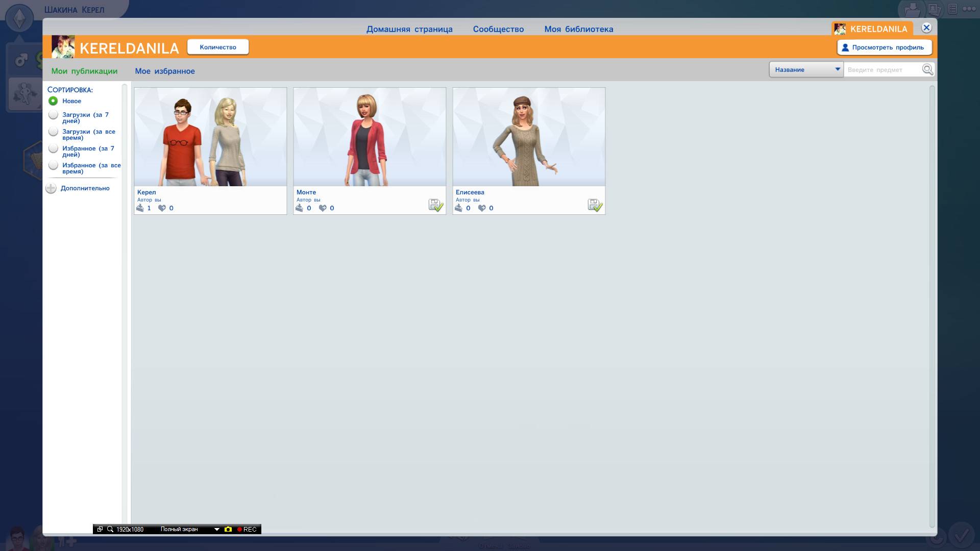Open the Название search filter dropdown
This screenshot has height=551, width=980.
tap(806, 69)
